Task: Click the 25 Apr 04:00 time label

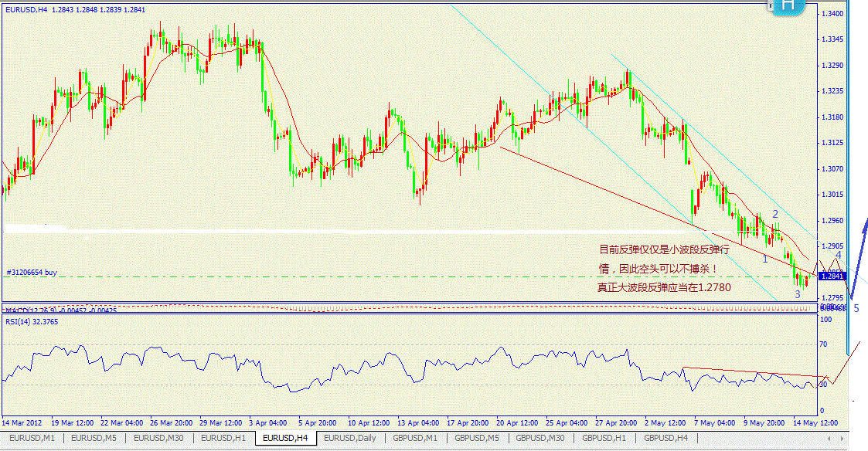Action: [567, 422]
